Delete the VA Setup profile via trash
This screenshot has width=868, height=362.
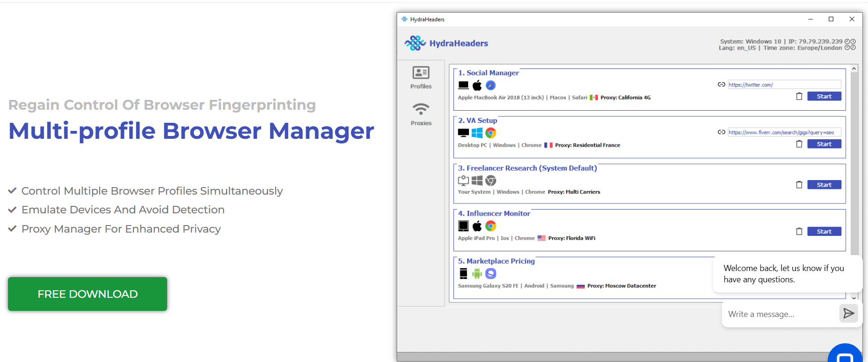coord(799,144)
